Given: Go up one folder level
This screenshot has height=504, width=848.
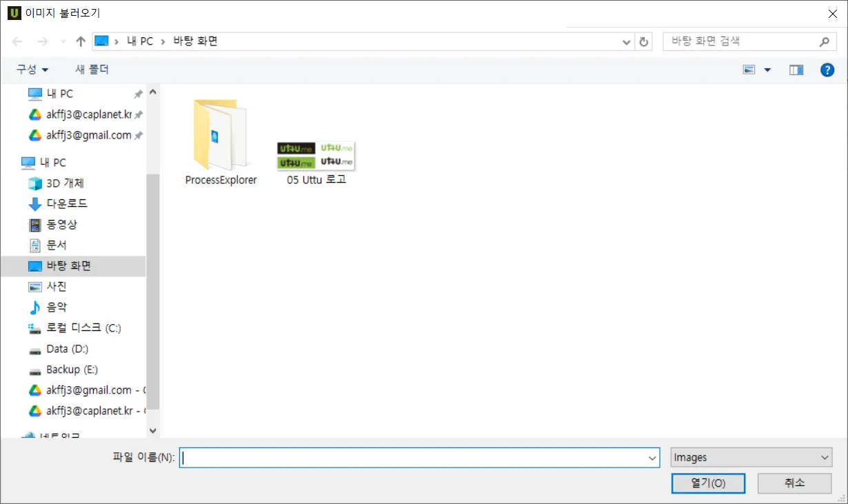Looking at the screenshot, I should click(81, 41).
